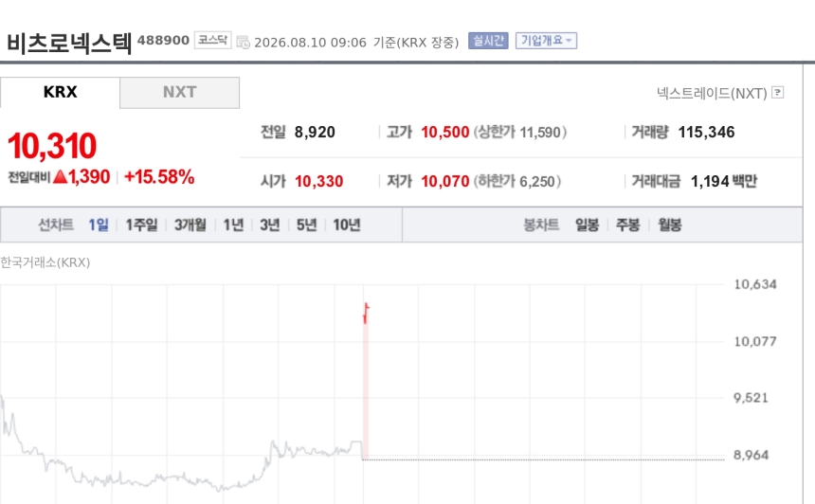The height and width of the screenshot is (504, 815).
Task: View the 10년 line chart
Action: click(347, 225)
